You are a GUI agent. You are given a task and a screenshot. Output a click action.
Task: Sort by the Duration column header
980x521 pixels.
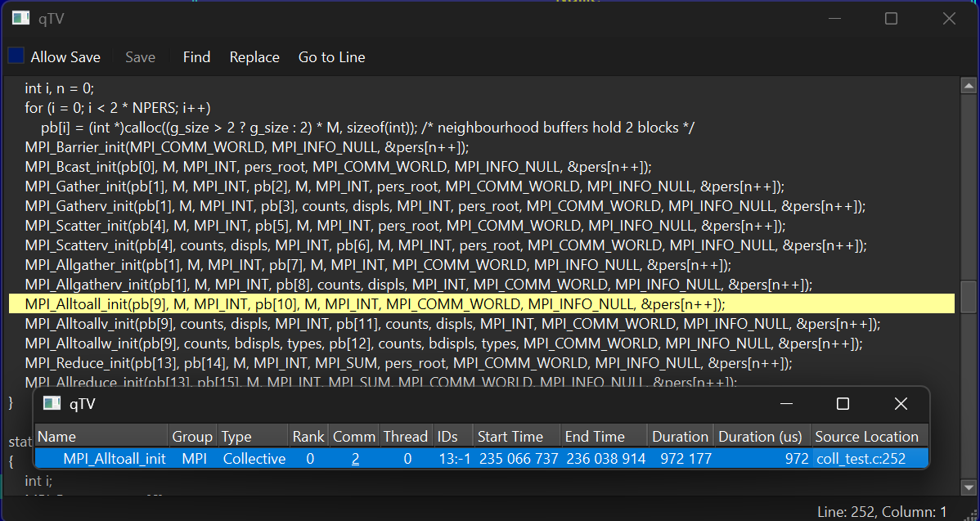click(x=681, y=437)
